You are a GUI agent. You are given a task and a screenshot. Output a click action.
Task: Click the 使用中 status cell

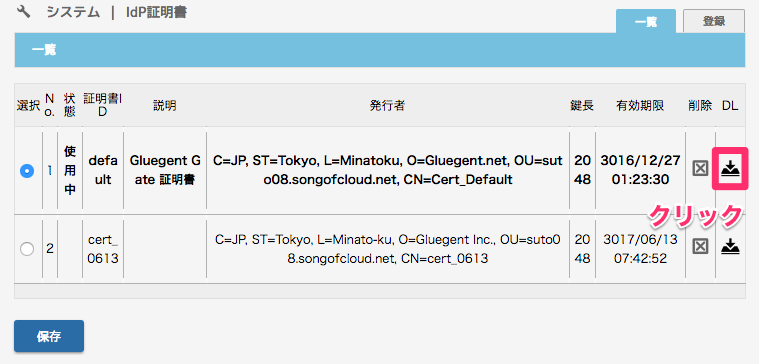pos(70,170)
